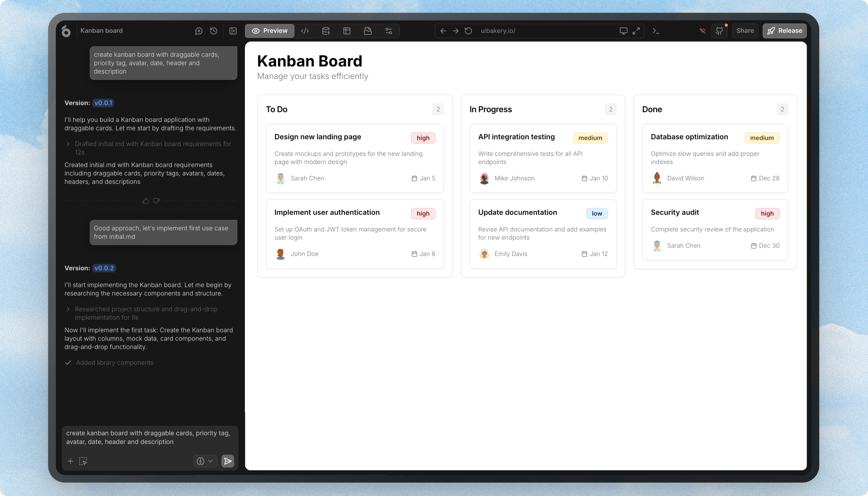Click the v0.0.2 version badge
868x496 pixels.
(104, 268)
